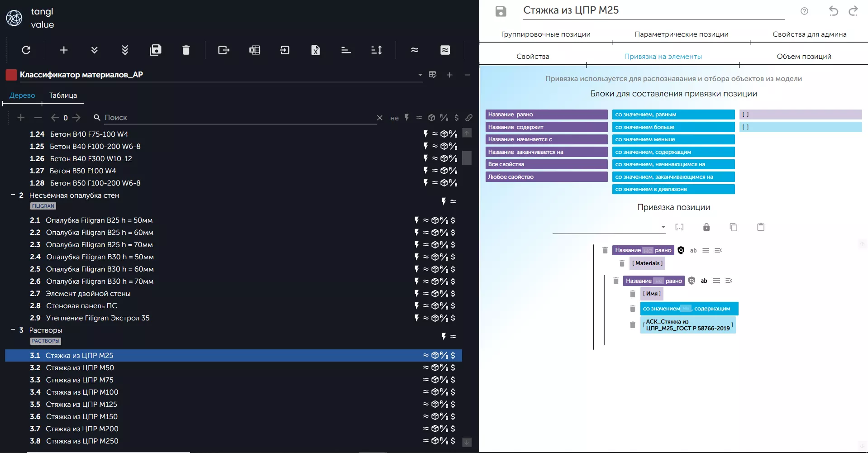Screen dimensions: 868x453
Task: Switch to the Таблица tab
Action: pos(63,95)
